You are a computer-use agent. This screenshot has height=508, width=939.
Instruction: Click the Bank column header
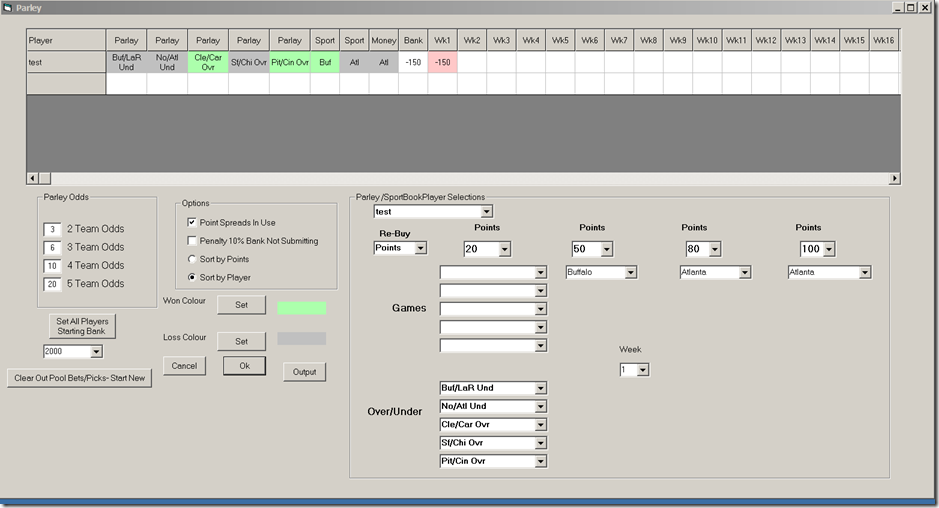coord(413,40)
